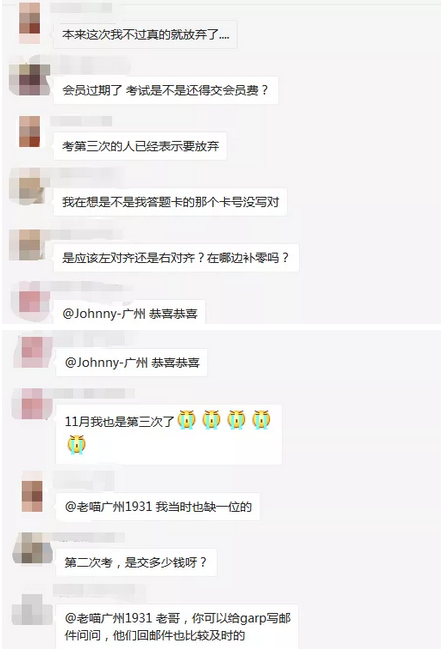Click first @Johnny-广州 恭喜恭喜 message

[x=129, y=313]
